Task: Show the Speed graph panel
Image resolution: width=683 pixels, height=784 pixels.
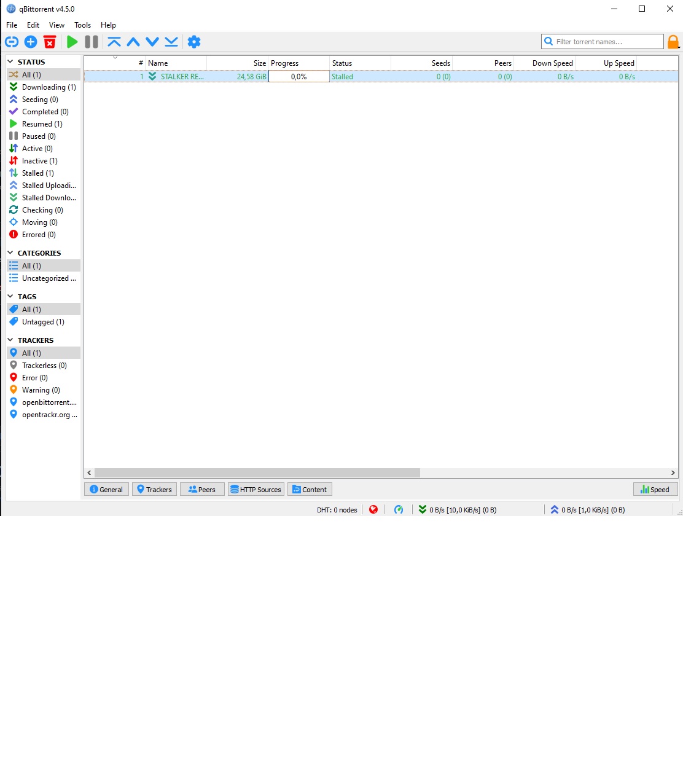Action: [x=655, y=489]
